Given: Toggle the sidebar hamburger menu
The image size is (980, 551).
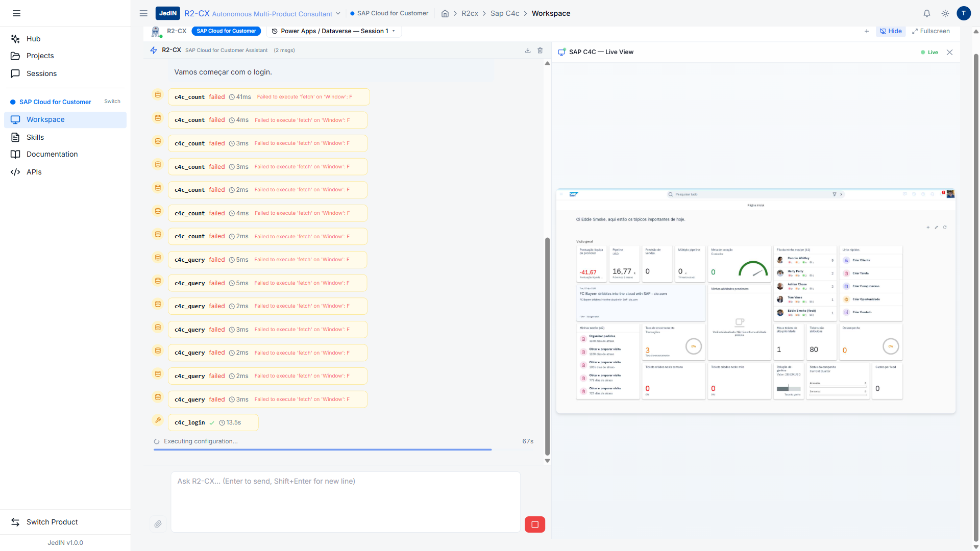Looking at the screenshot, I should click(16, 13).
